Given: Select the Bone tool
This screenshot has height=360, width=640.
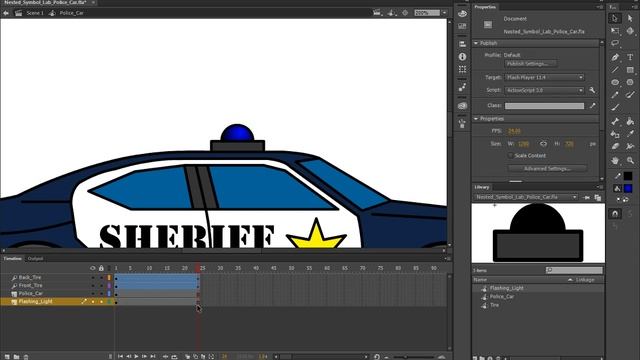Looking at the screenshot, I should [x=615, y=121].
